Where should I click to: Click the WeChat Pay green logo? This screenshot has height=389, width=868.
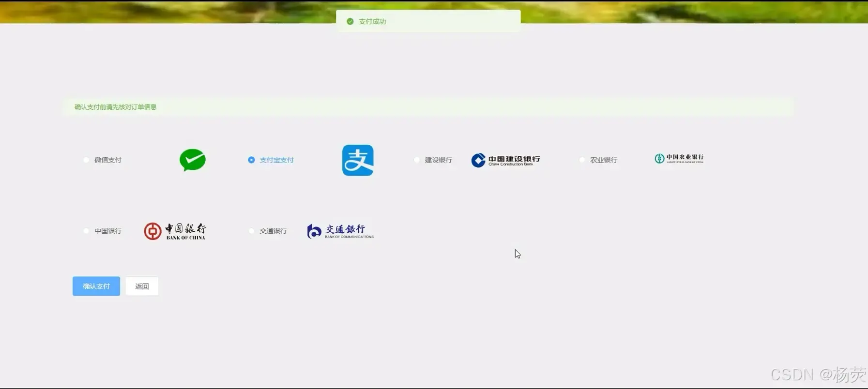click(193, 160)
